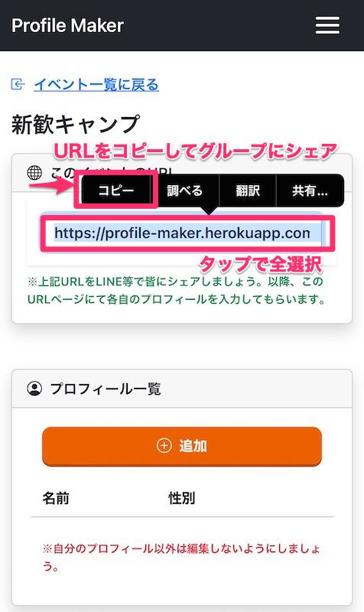Image resolution: width=364 pixels, height=612 pixels.
Task: Click the 名前 column header
Action: point(56,498)
